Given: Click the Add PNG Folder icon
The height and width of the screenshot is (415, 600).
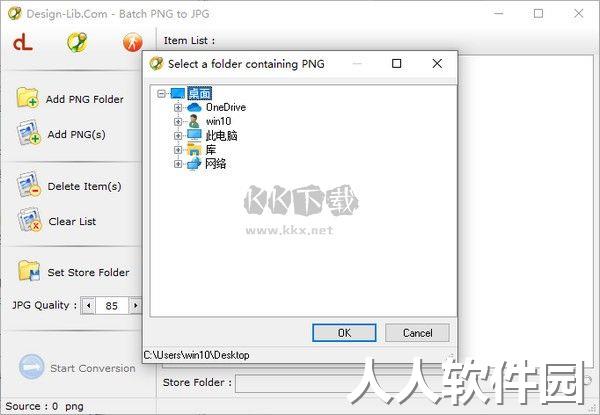Looking at the screenshot, I should point(27,98).
